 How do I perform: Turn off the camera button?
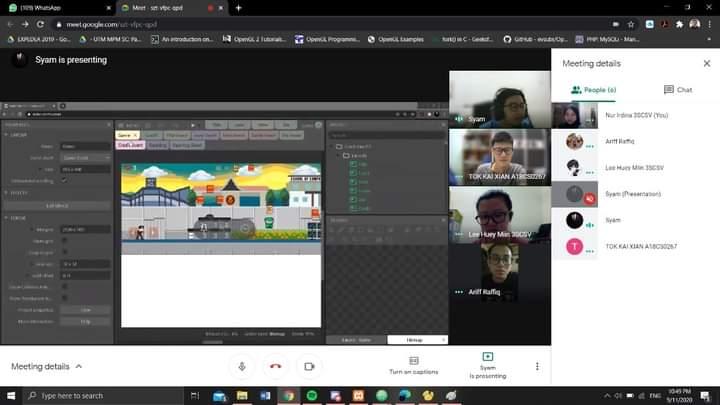tap(309, 366)
